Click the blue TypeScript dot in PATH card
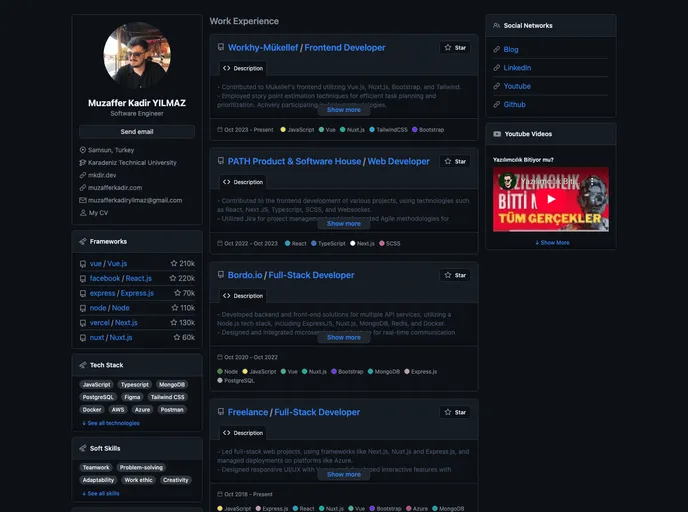 click(x=314, y=243)
